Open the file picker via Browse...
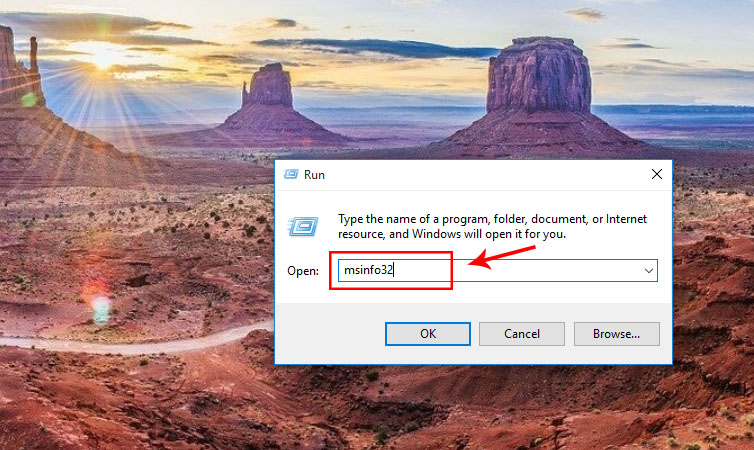 click(616, 334)
